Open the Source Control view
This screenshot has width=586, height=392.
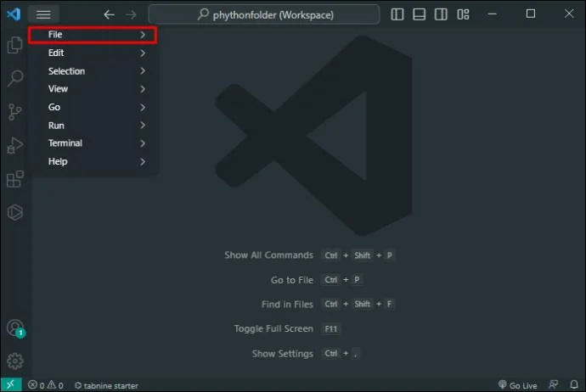pos(15,112)
